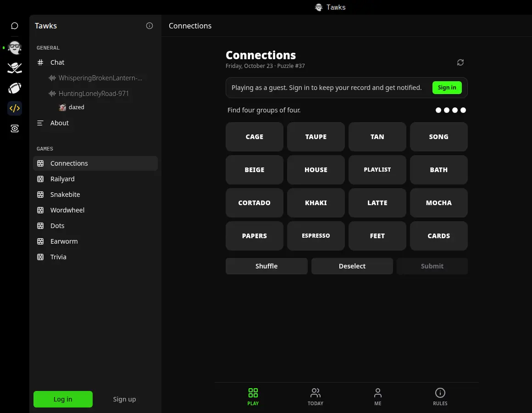
Task: Refresh the Connections puzzle
Action: pyautogui.click(x=460, y=62)
